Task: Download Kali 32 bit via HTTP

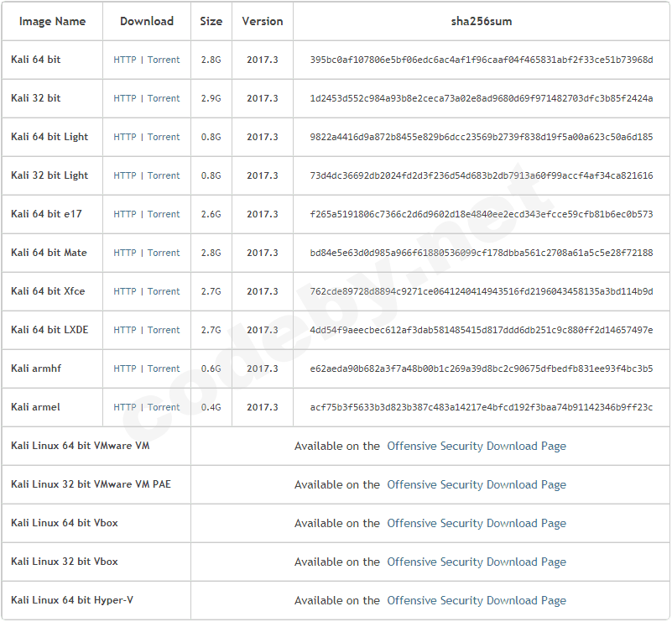Action: click(x=125, y=98)
